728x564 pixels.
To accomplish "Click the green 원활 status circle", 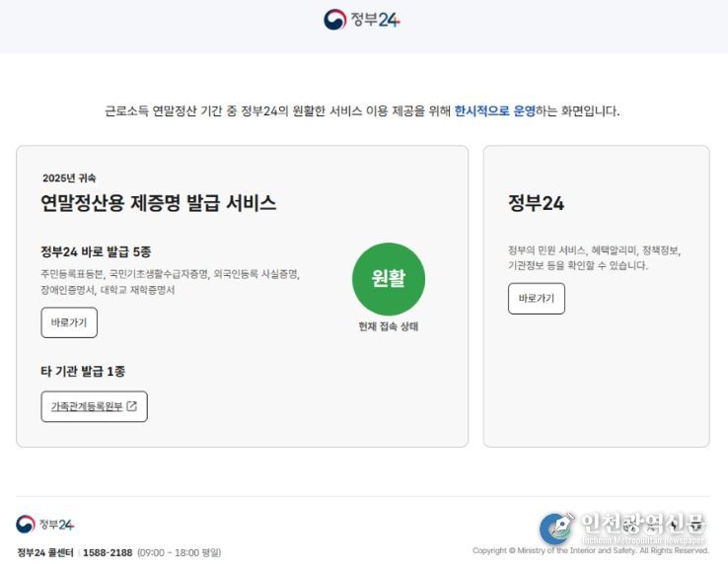I will [x=389, y=279].
